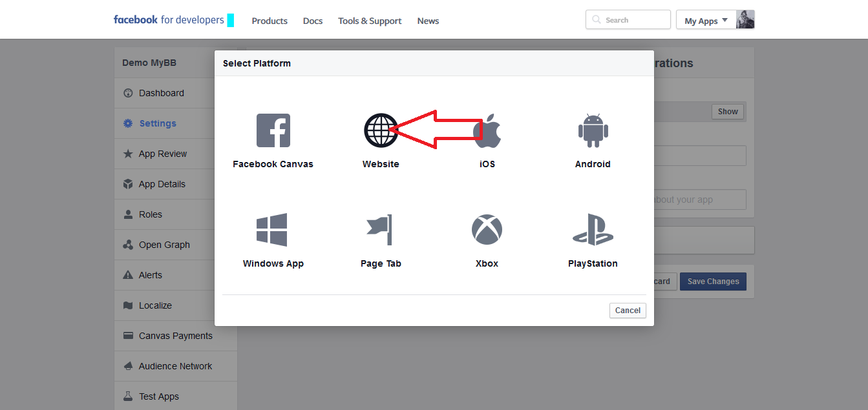The height and width of the screenshot is (410, 868).
Task: Click the PlayStation label
Action: pos(593,263)
